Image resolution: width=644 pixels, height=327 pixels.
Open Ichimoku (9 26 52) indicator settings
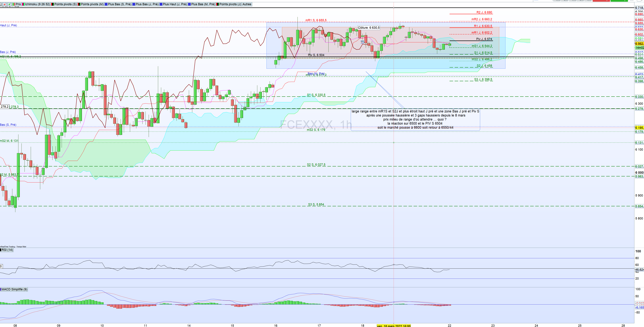tap(37, 4)
